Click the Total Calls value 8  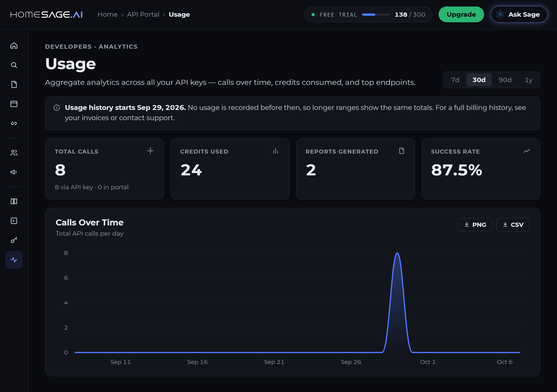point(60,170)
